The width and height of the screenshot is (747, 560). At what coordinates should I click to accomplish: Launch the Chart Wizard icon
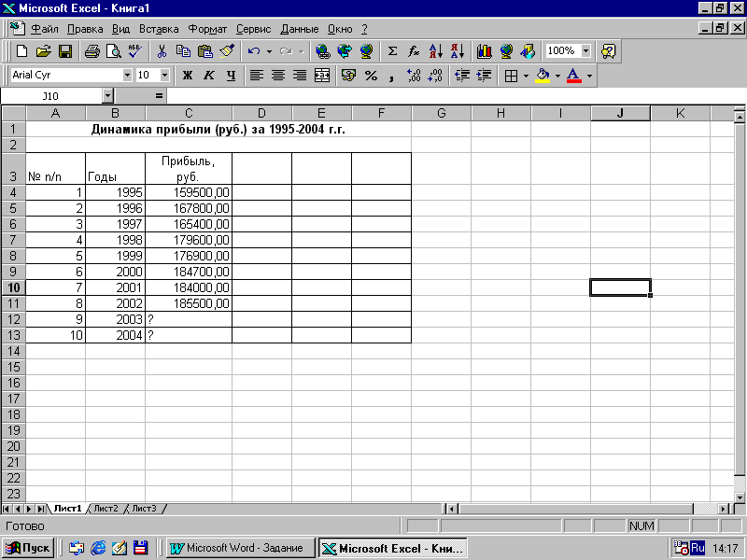[x=484, y=51]
